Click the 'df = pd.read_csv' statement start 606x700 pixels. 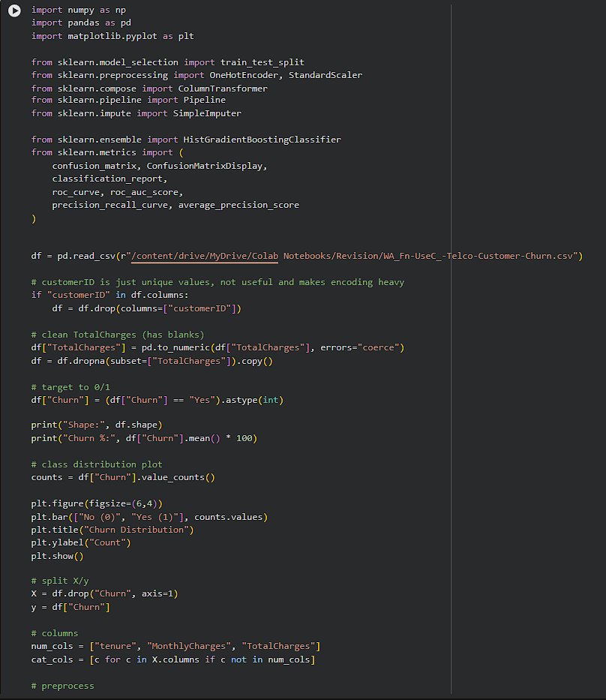pyautogui.click(x=73, y=256)
